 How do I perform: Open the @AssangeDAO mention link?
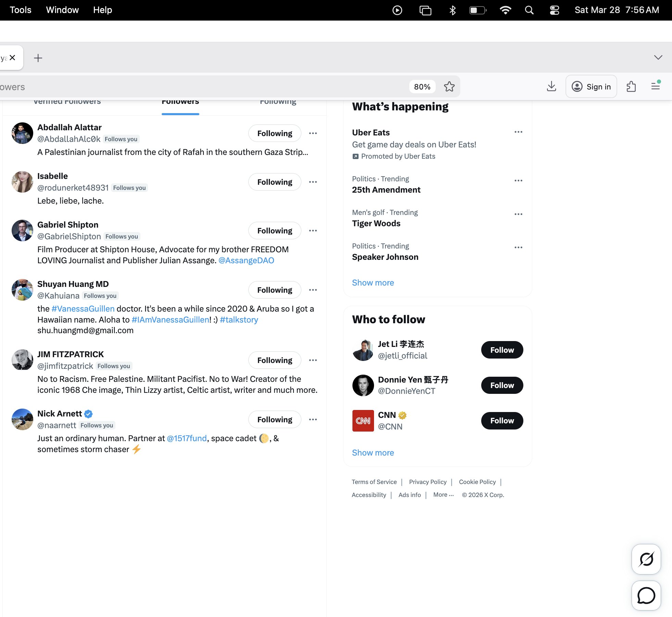(246, 261)
